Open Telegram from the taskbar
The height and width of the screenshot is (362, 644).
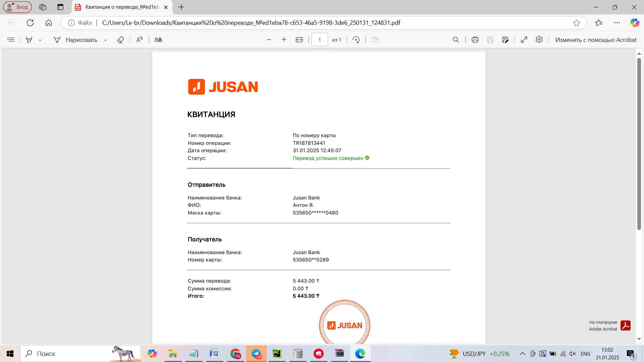pyautogui.click(x=256, y=354)
